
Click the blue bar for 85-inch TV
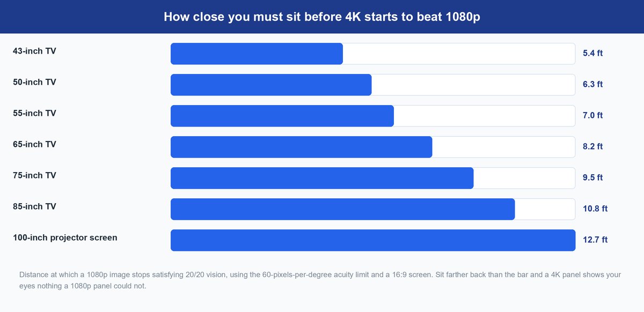(x=343, y=209)
